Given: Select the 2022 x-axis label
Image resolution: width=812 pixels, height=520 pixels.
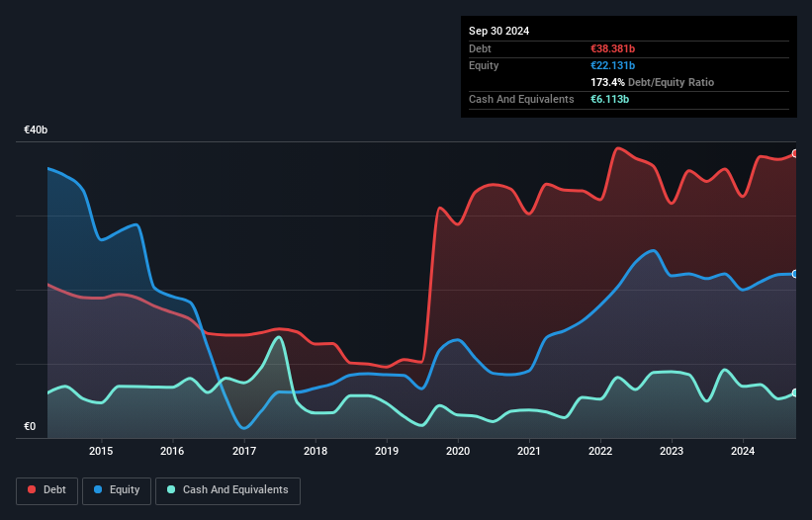Looking at the screenshot, I should coord(600,451).
